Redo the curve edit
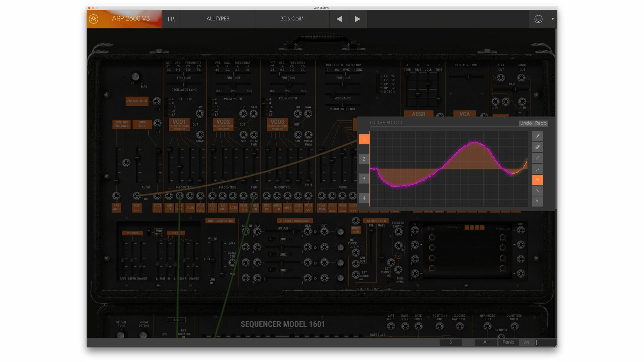 [541, 123]
